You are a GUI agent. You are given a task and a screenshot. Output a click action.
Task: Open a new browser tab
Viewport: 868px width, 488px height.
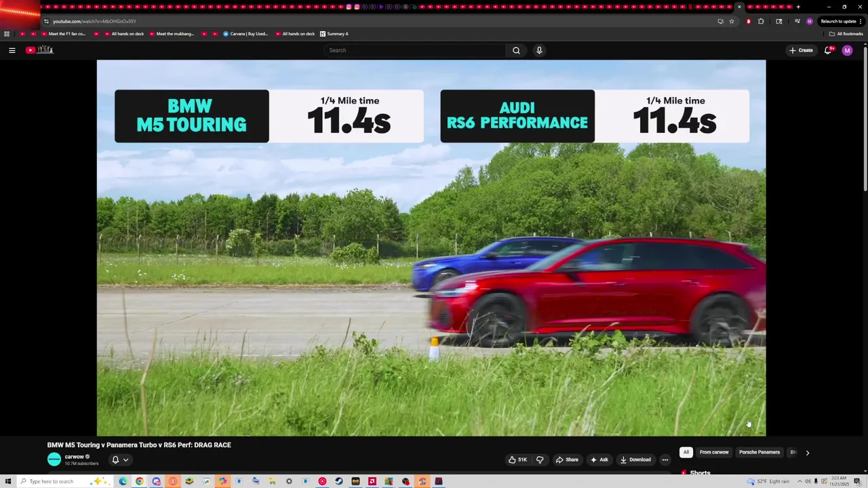coord(798,7)
